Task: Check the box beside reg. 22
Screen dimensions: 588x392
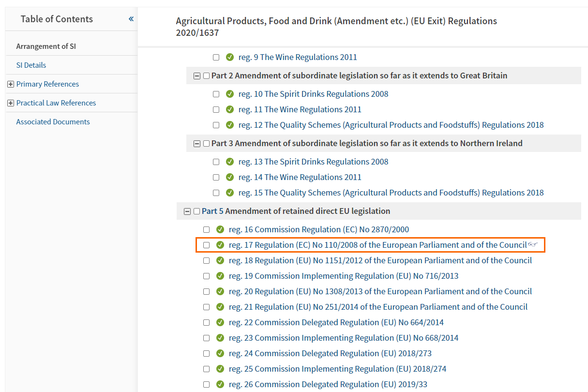Action: tap(207, 322)
